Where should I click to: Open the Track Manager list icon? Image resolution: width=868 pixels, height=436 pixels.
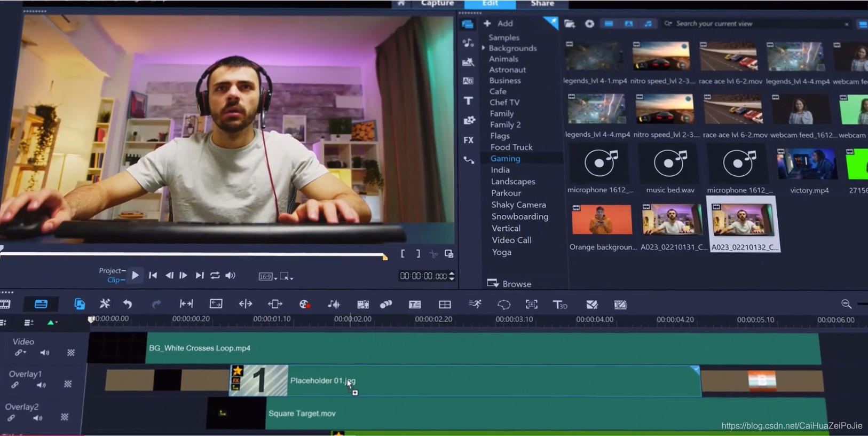[29, 322]
